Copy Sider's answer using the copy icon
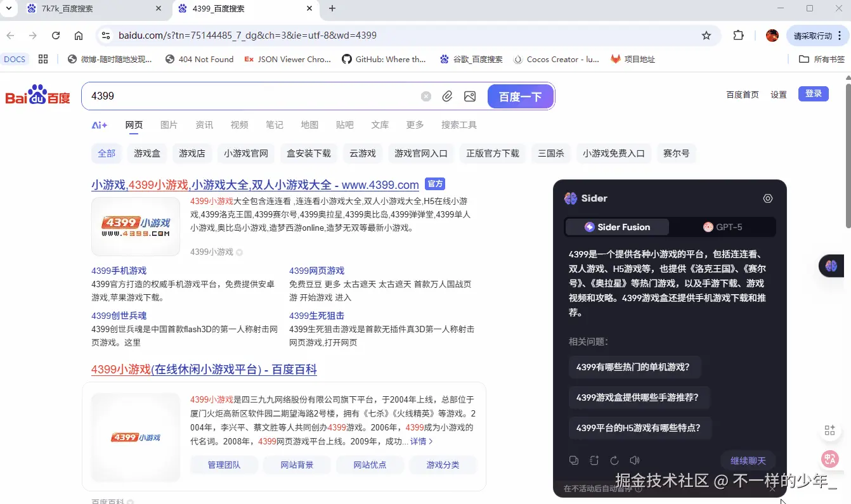The height and width of the screenshot is (504, 851). tap(574, 460)
